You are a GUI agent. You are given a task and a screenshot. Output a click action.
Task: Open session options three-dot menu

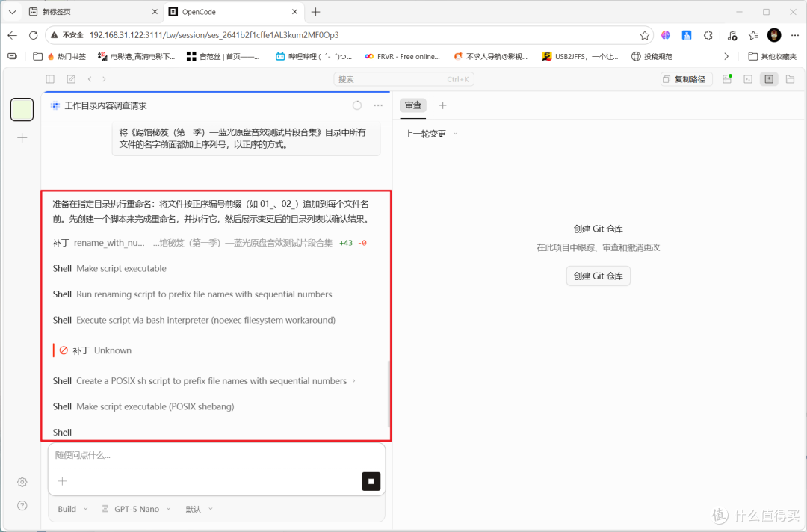point(378,105)
